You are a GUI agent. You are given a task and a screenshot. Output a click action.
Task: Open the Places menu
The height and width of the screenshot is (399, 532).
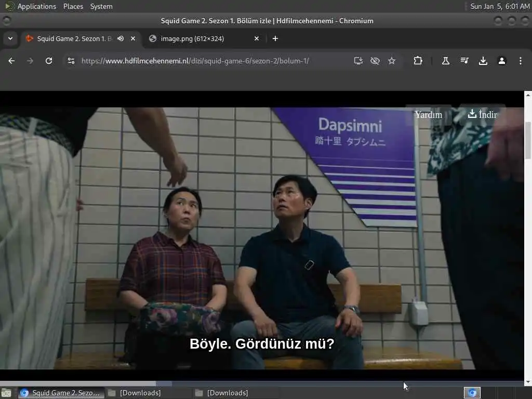(73, 6)
